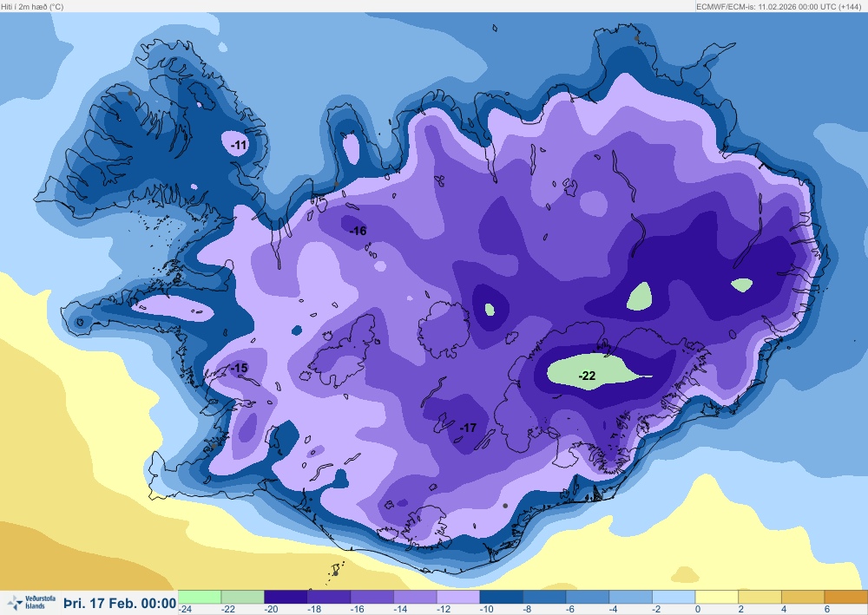
Task: Select the gold legend swatch labelled 4
Action: coord(803,597)
